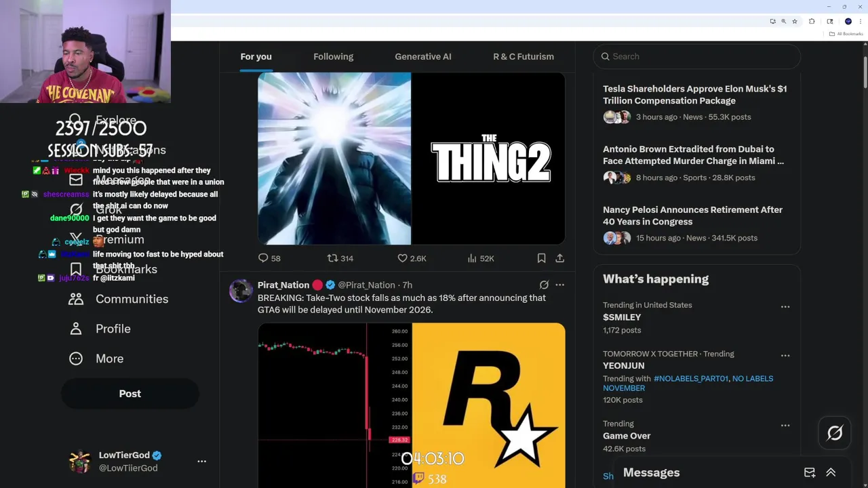868x488 pixels.
Task: Open the Game Over trending topic
Action: pyautogui.click(x=627, y=436)
